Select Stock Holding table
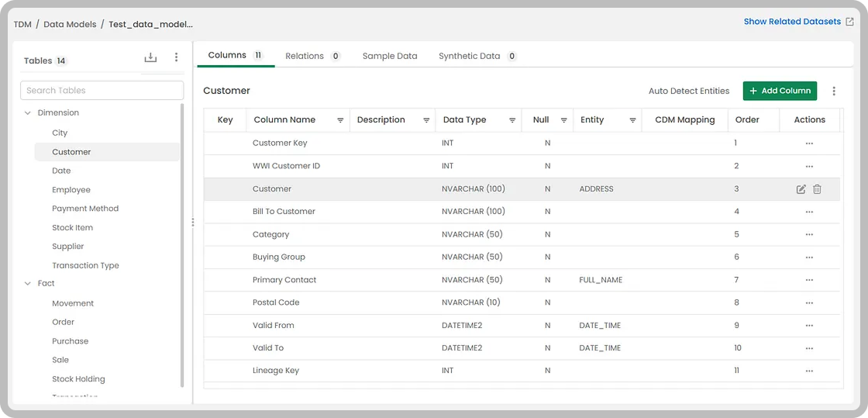The height and width of the screenshot is (418, 868). click(78, 379)
